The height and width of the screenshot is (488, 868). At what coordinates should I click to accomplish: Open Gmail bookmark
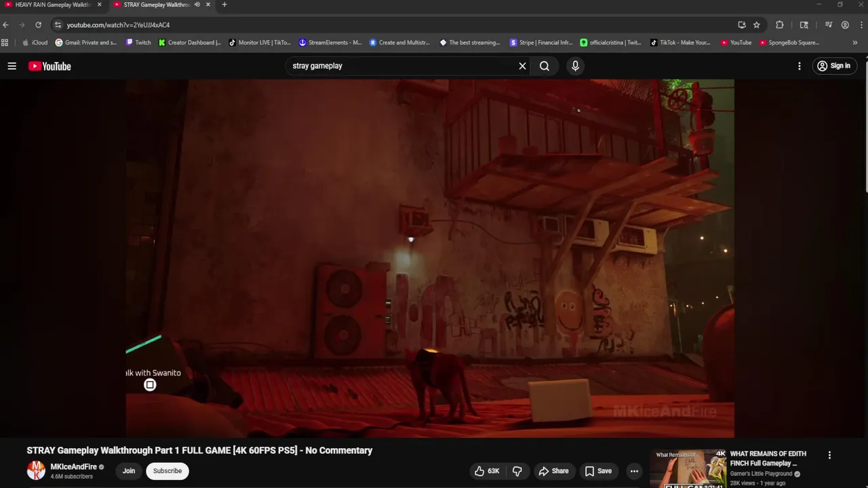(x=86, y=43)
